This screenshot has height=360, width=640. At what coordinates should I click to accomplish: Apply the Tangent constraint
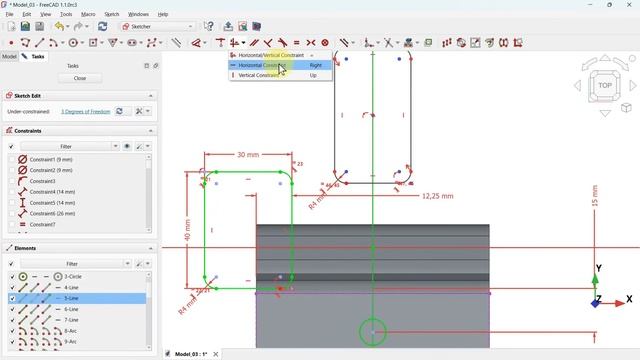282,43
